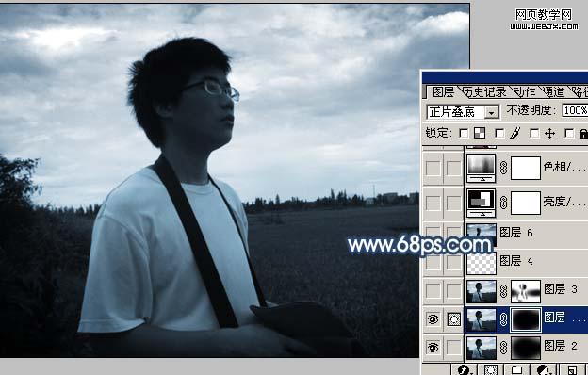Switch to the 图层 (Layers) tab

coord(443,92)
